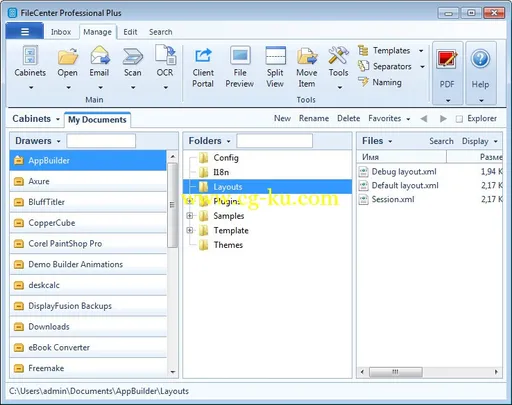
Task: Click the Drawers list up scroll arrow
Action: tap(173, 157)
